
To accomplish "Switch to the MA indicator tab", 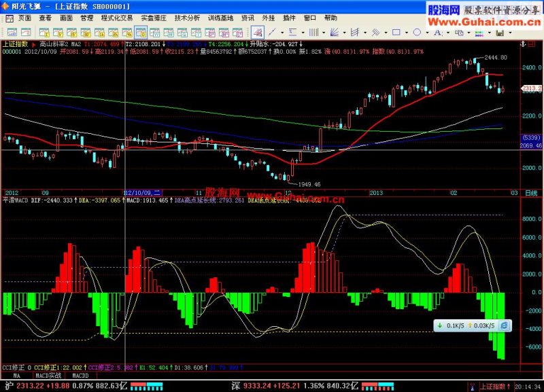I will point(16,376).
